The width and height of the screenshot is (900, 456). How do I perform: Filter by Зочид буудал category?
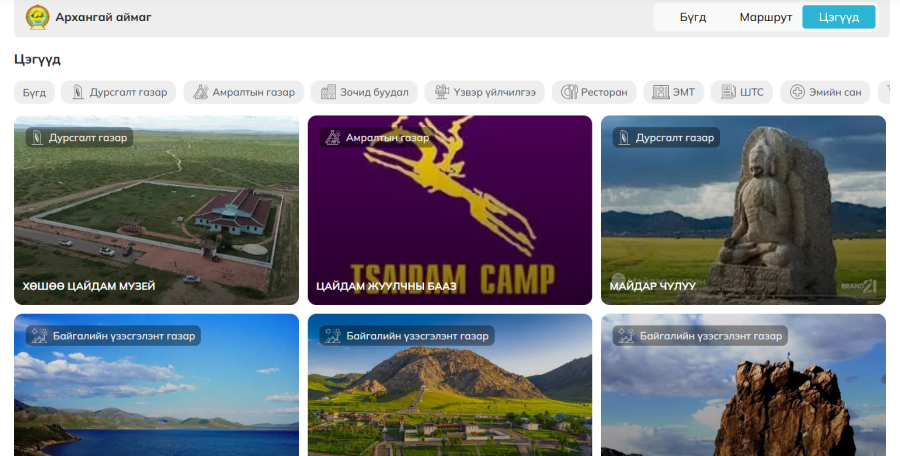364,92
